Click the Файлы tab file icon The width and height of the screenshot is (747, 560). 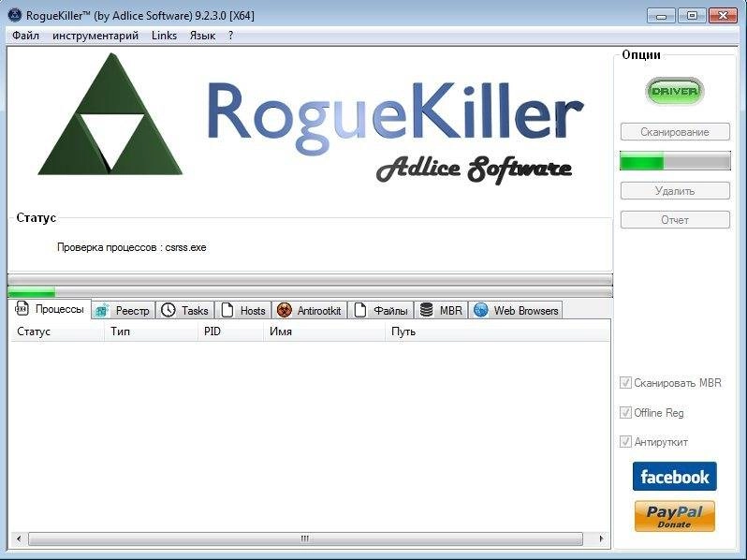coord(360,310)
